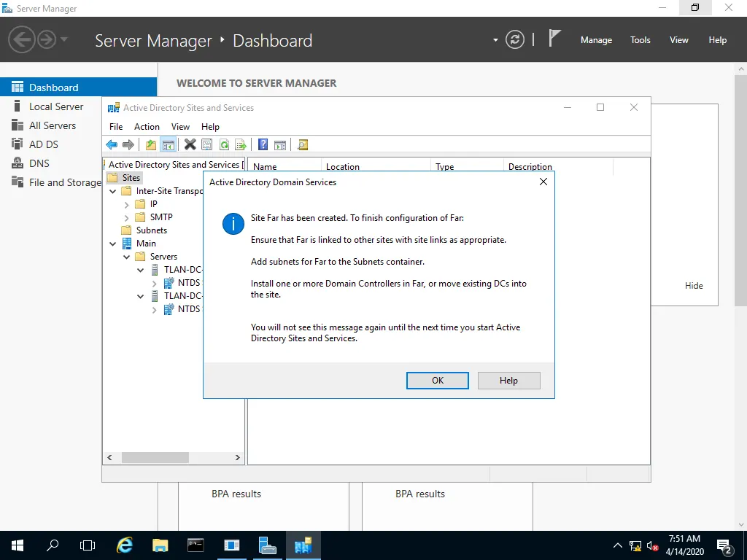The width and height of the screenshot is (747, 560).
Task: Click the blue Back arrow in Sites and Services toolbar
Action: [112, 145]
